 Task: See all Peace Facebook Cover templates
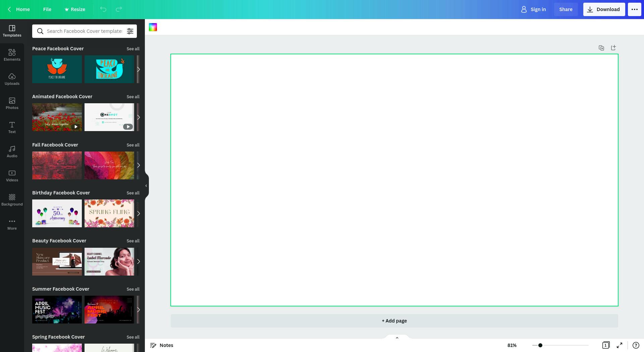pos(133,49)
